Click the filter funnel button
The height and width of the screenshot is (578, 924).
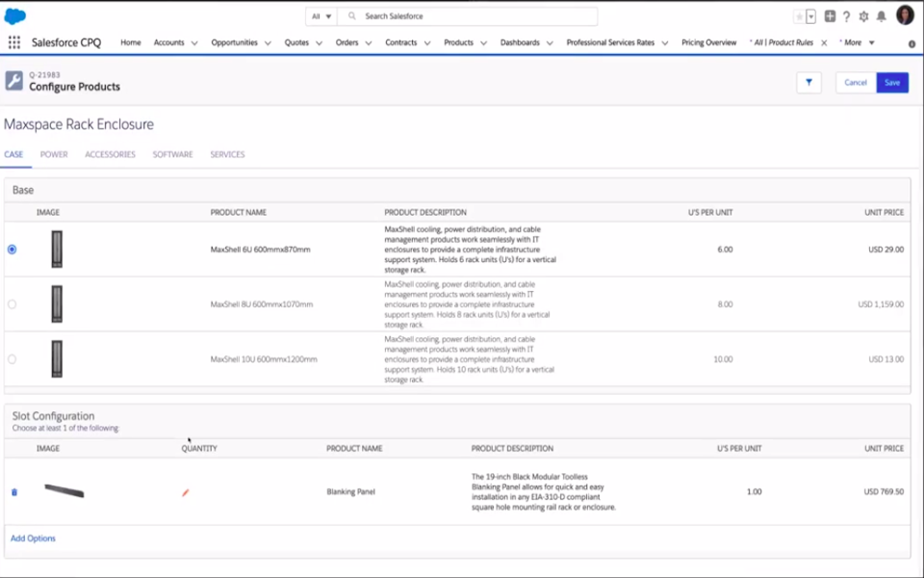[808, 83]
